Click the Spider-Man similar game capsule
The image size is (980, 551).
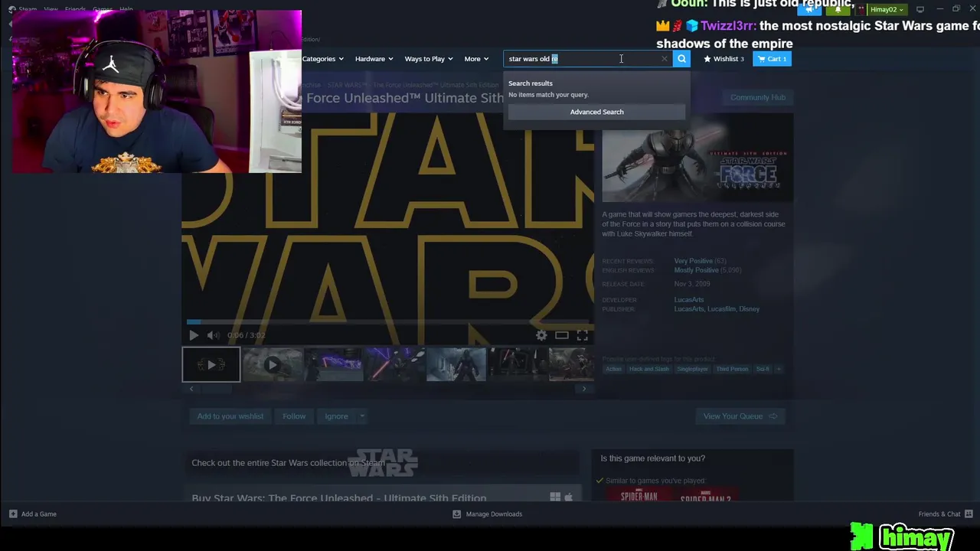639,495
